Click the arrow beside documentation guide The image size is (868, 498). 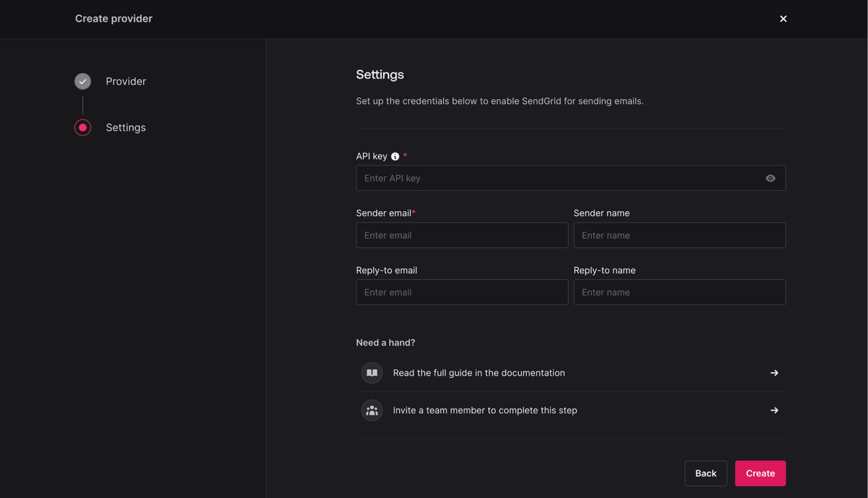pyautogui.click(x=774, y=373)
